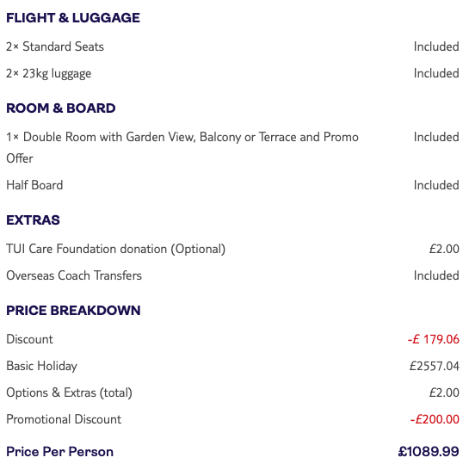This screenshot has height=476, width=469.
Task: Click the FLIGHT & LUGGAGE heading
Action: 73,17
